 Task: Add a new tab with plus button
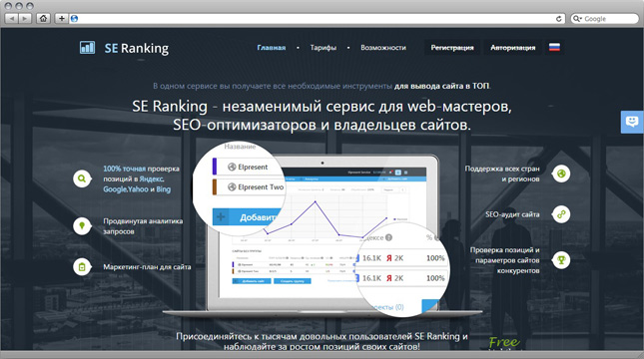(x=61, y=19)
